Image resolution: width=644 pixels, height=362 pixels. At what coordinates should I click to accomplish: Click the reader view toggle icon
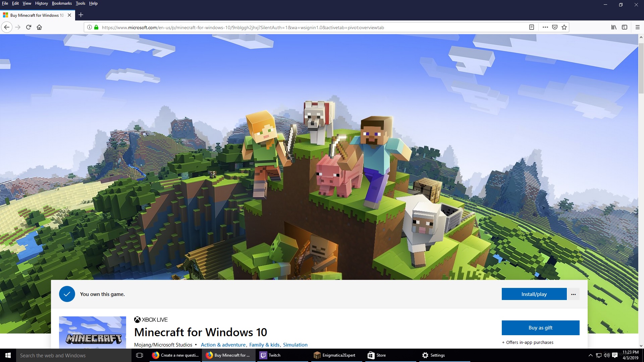pyautogui.click(x=531, y=27)
